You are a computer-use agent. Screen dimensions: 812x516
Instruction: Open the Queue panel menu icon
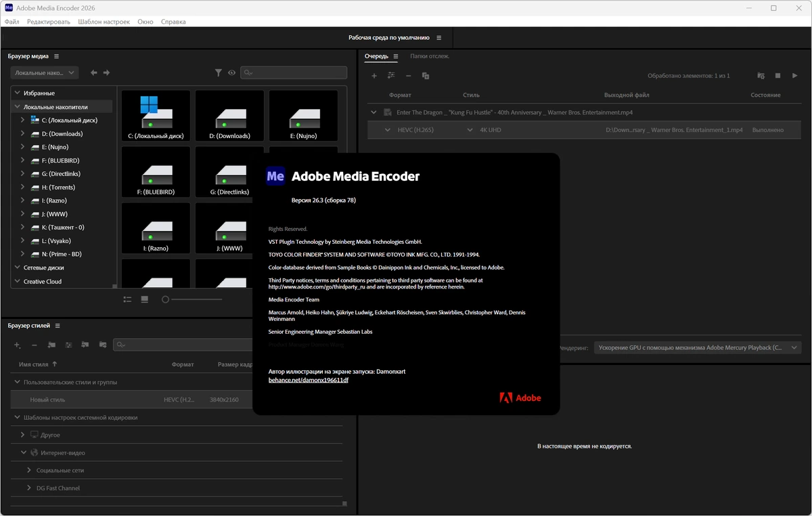tap(396, 56)
